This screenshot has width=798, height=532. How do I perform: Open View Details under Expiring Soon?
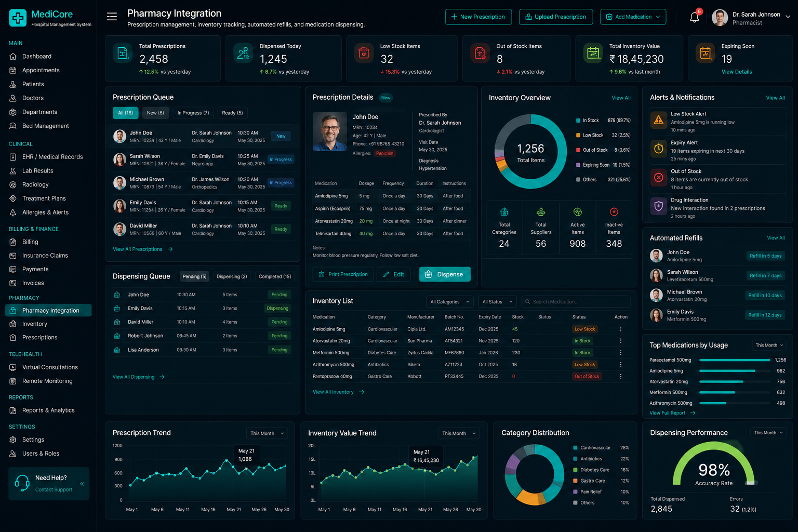[x=737, y=72]
